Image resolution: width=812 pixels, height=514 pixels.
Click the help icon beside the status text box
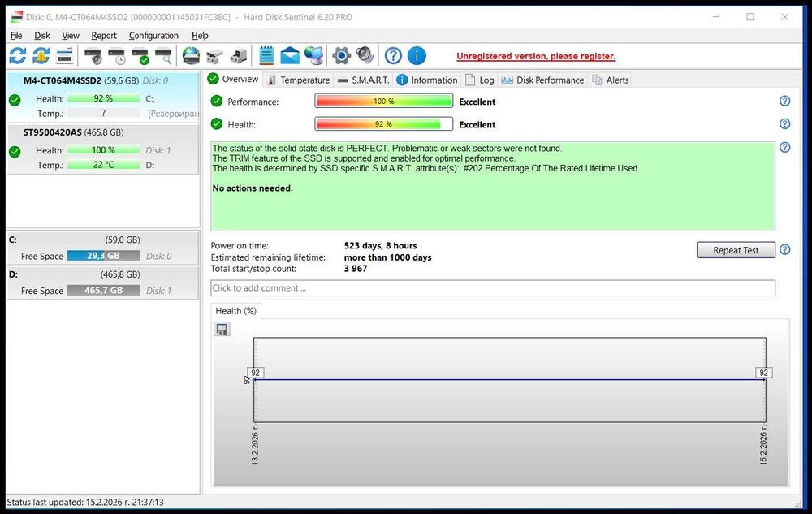tap(785, 148)
